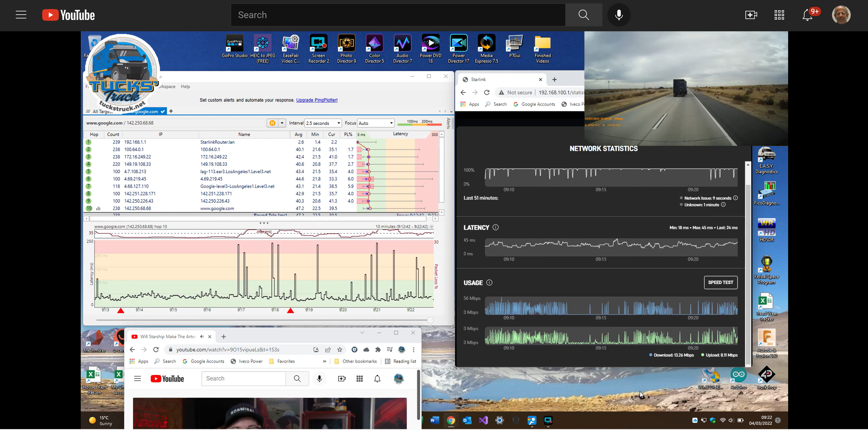
Task: Click the YouTube logo in top bar
Action: (x=68, y=15)
